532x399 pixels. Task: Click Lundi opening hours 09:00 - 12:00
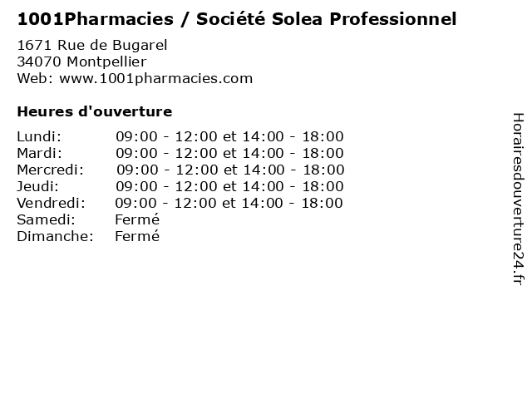[166, 136]
